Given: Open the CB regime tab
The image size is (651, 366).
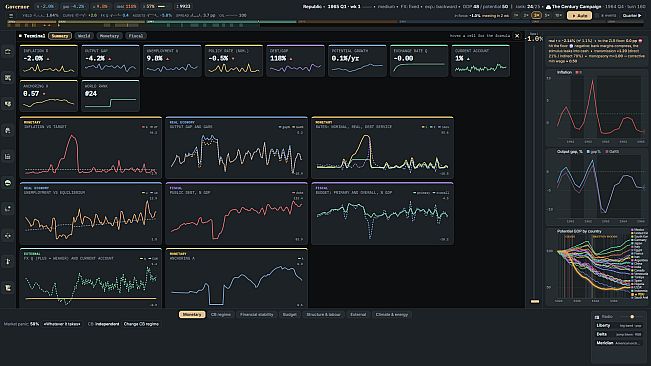Looking at the screenshot, I should pyautogui.click(x=221, y=315).
